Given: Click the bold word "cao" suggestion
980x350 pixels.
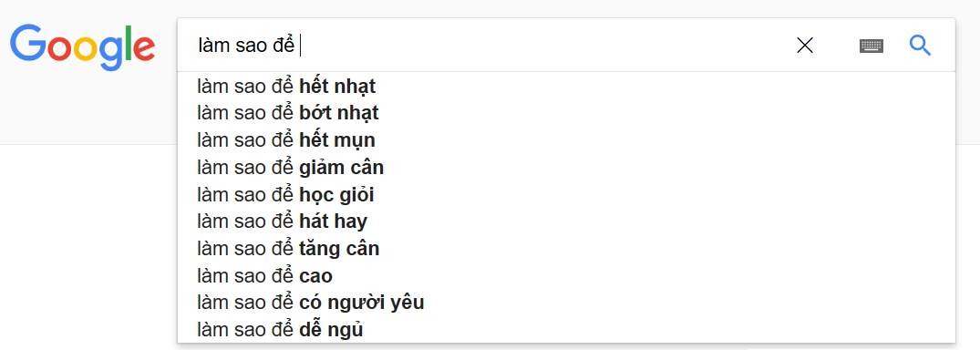Looking at the screenshot, I should (316, 276).
